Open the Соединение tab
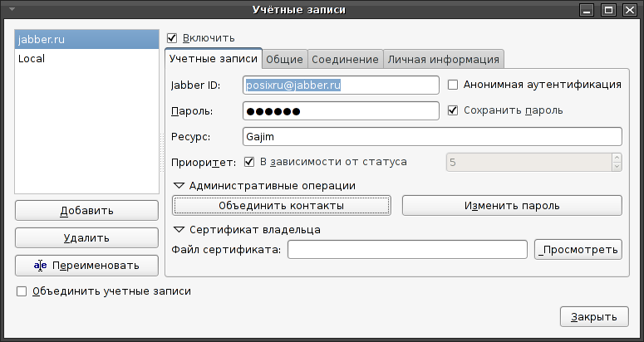Viewport: 644px width, 342px height. click(345, 60)
